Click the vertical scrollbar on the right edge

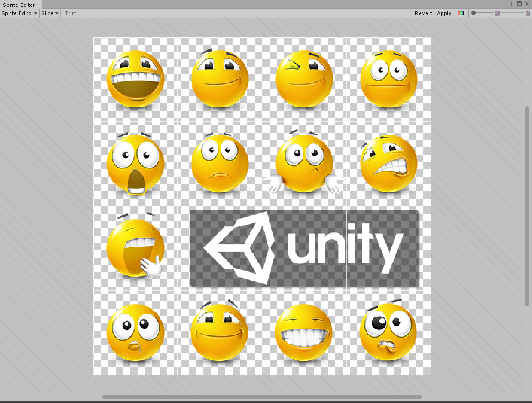click(527, 206)
